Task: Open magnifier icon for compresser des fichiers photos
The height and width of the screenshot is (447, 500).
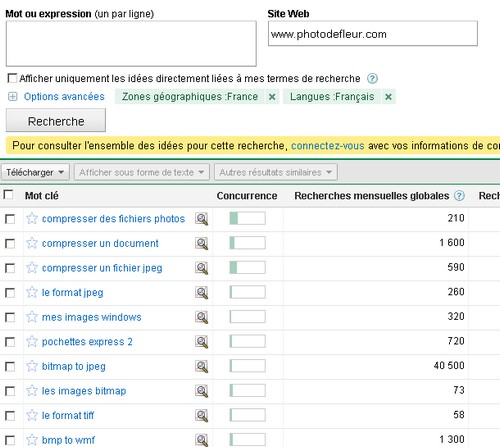Action: [202, 219]
